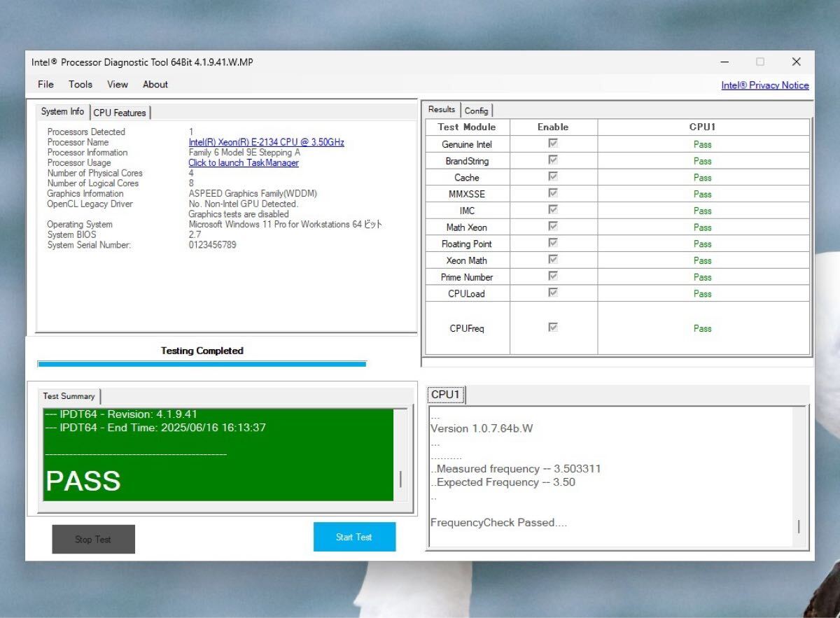Click the IPDT64 Revision 4.1.9.41 line
Image resolution: width=840 pixels, height=618 pixels.
pos(121,414)
